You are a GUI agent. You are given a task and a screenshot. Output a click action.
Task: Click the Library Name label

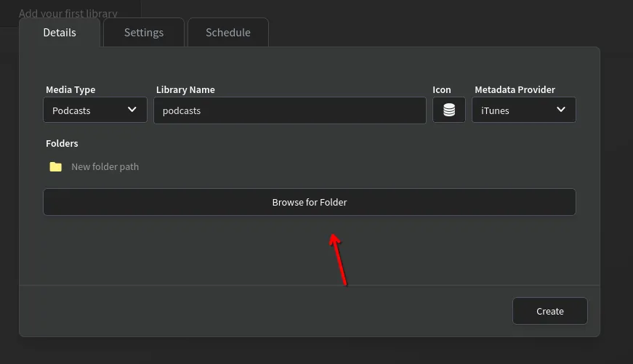(185, 90)
